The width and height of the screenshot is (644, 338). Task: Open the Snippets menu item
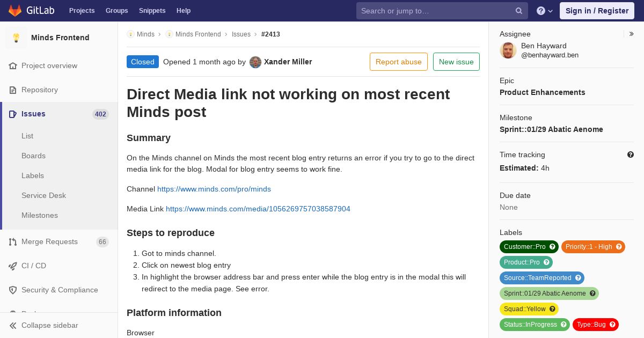[x=152, y=11]
